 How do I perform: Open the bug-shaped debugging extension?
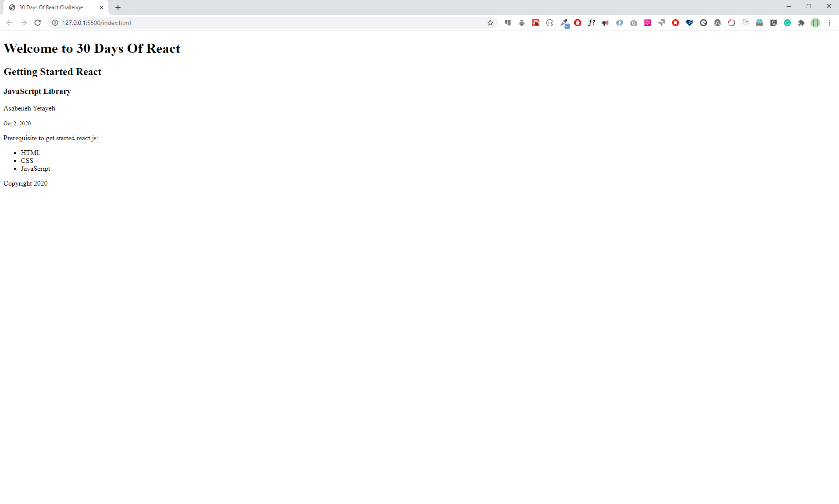pos(521,23)
